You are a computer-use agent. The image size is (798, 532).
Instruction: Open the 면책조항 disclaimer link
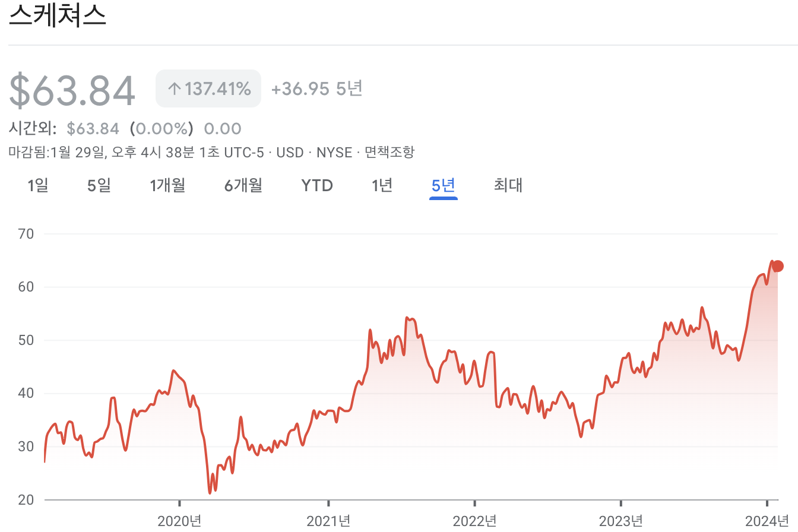(388, 152)
